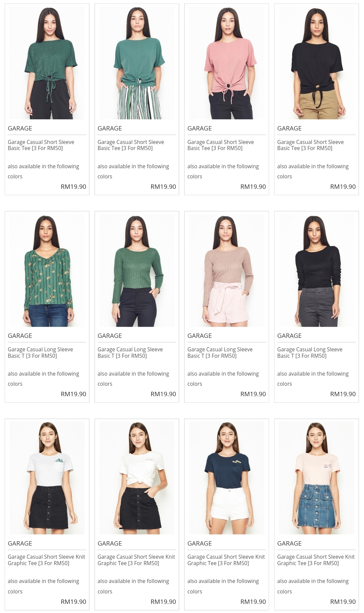Open the green floral striped long sleeve photo
The width and height of the screenshot is (364, 613).
click(x=47, y=270)
